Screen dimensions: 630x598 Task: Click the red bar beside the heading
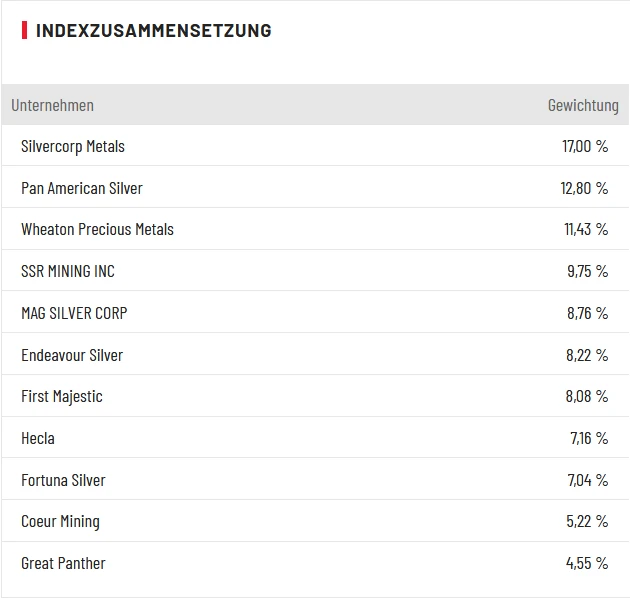(x=24, y=30)
